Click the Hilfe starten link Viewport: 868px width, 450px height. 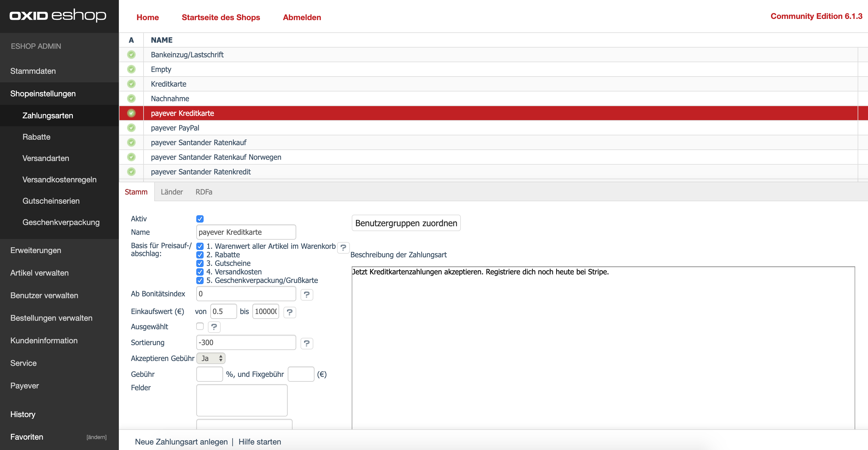260,442
